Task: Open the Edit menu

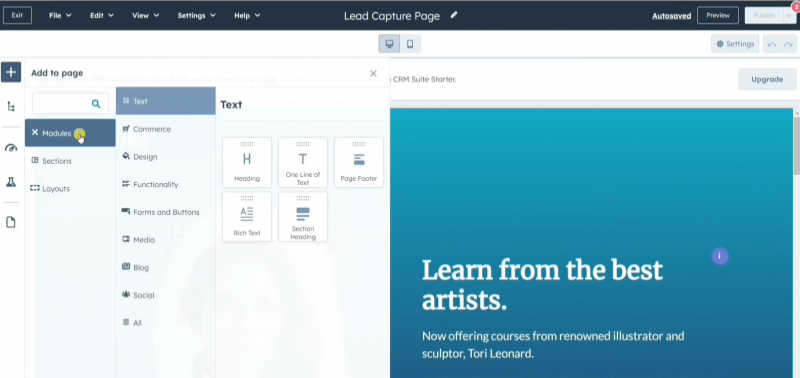Action: point(102,15)
